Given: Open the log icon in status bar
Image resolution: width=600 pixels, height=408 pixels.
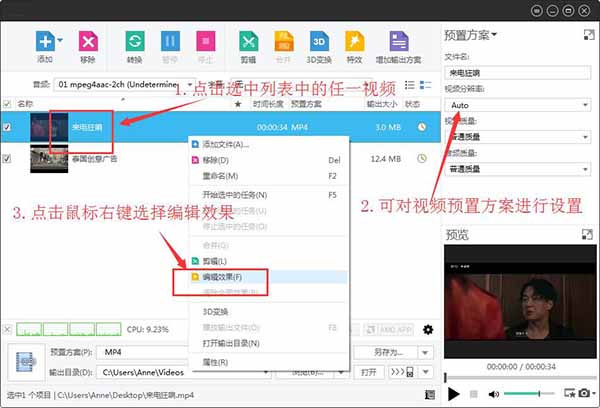Looking at the screenshot, I should 430,395.
